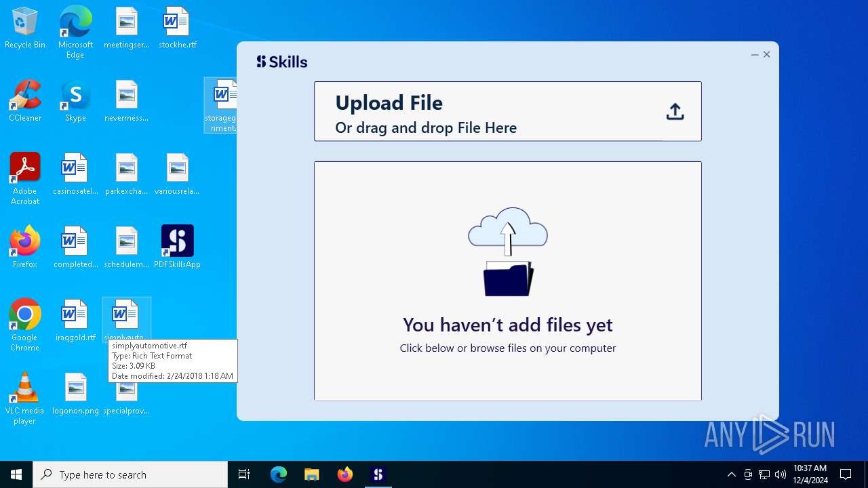This screenshot has width=868, height=488.
Task: Select the specialprov... image file icon
Action: [x=127, y=399]
